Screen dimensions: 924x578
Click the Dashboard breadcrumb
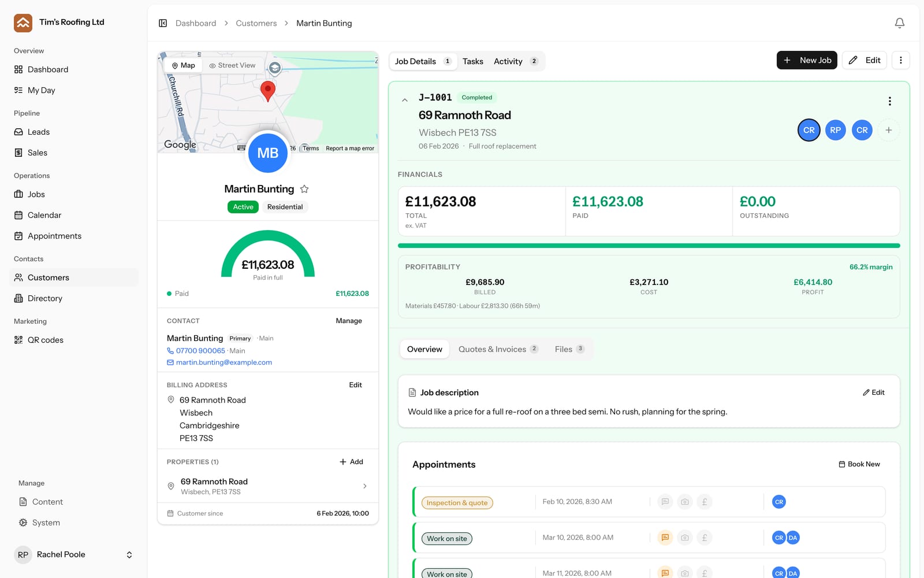pos(196,23)
